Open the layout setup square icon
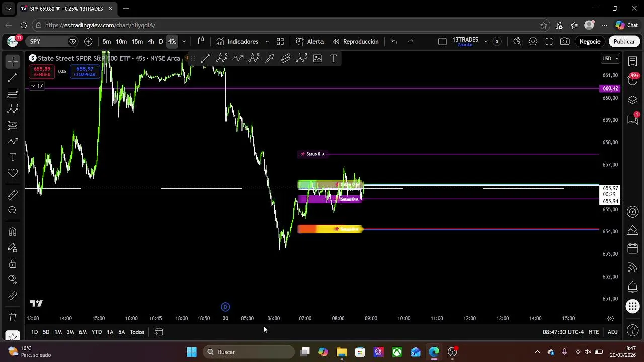644x362 pixels. [x=442, y=42]
